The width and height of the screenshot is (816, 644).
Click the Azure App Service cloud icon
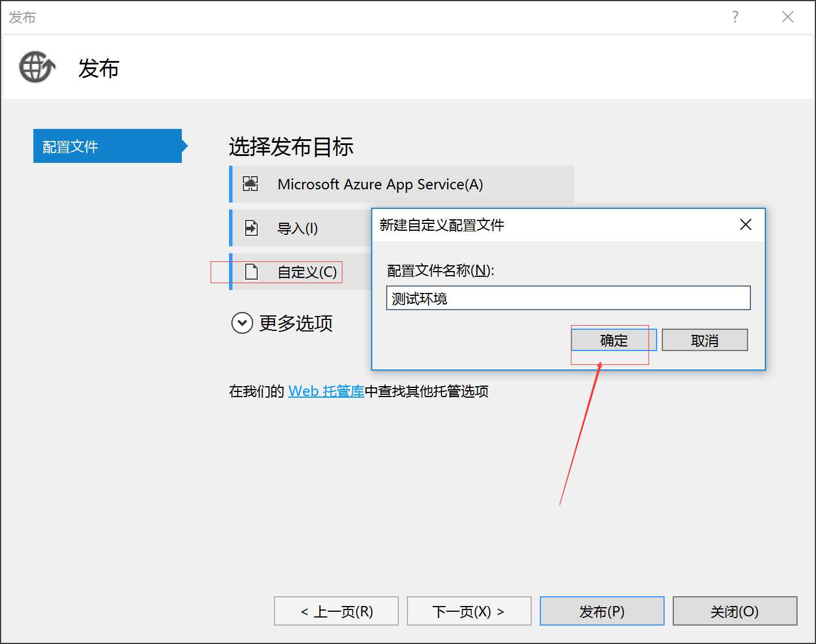click(x=250, y=184)
